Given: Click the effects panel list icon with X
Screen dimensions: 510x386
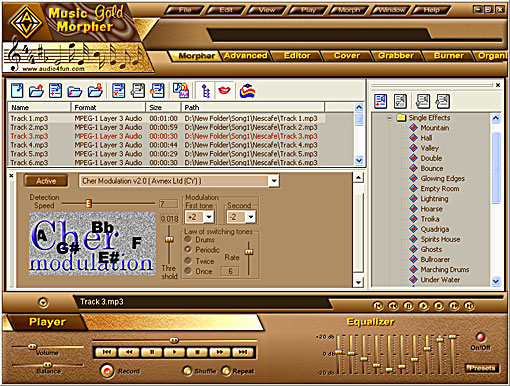Looking at the screenshot, I should click(400, 101).
